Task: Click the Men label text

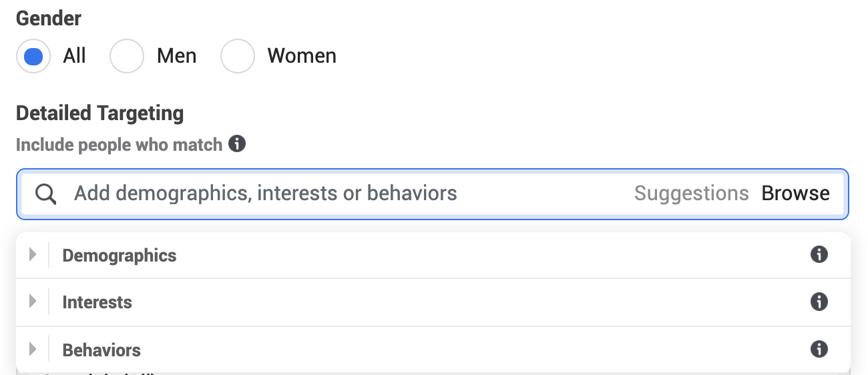Action: (x=177, y=55)
